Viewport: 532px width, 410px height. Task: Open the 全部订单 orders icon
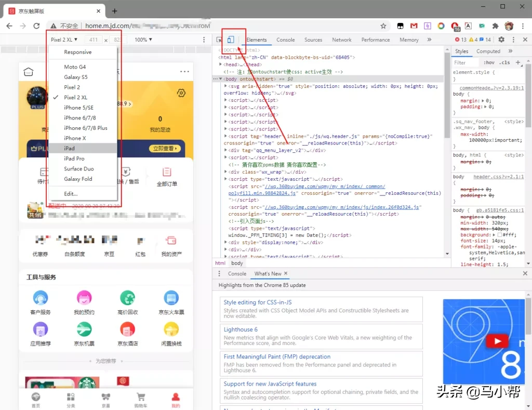pos(167,172)
